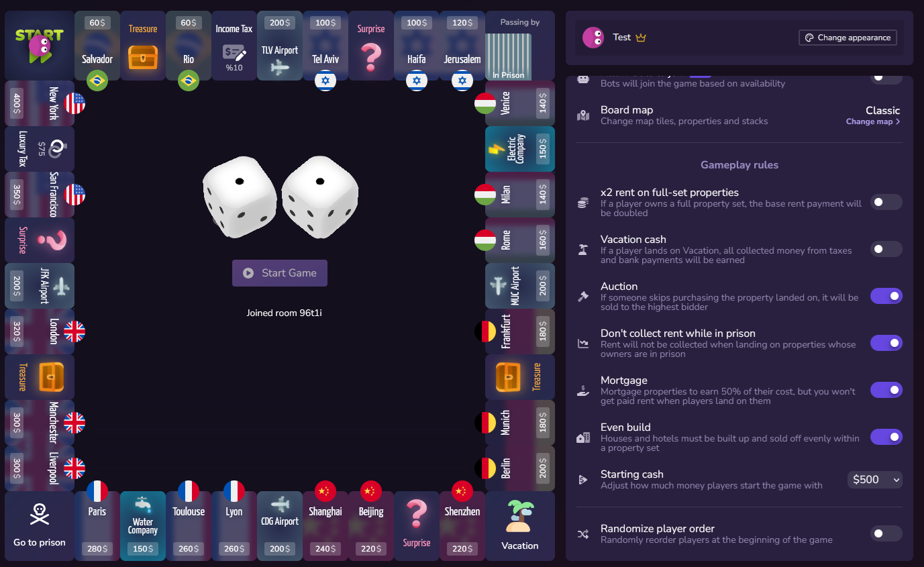The width and height of the screenshot is (924, 567).
Task: Open the Change map link
Action: click(x=873, y=121)
